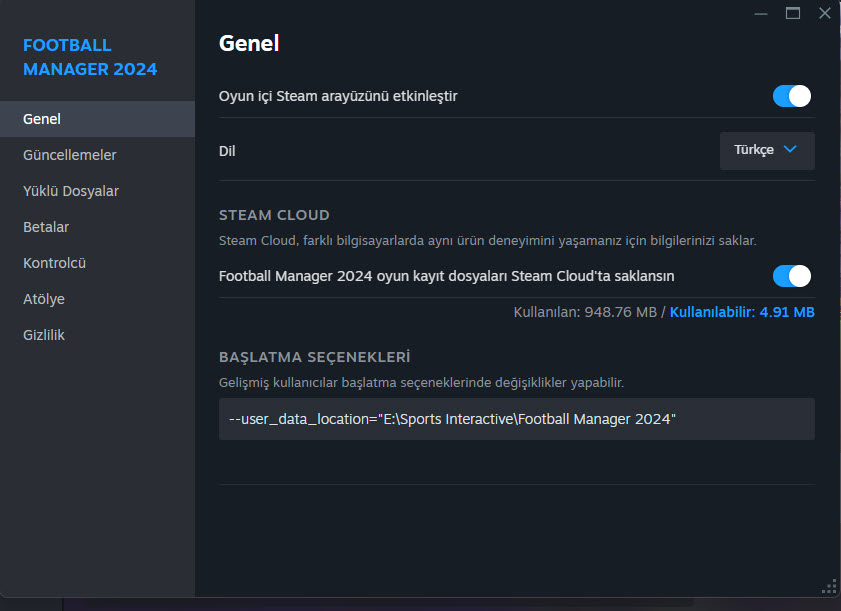
Task: Open the Gizlilik settings page
Action: pos(44,335)
